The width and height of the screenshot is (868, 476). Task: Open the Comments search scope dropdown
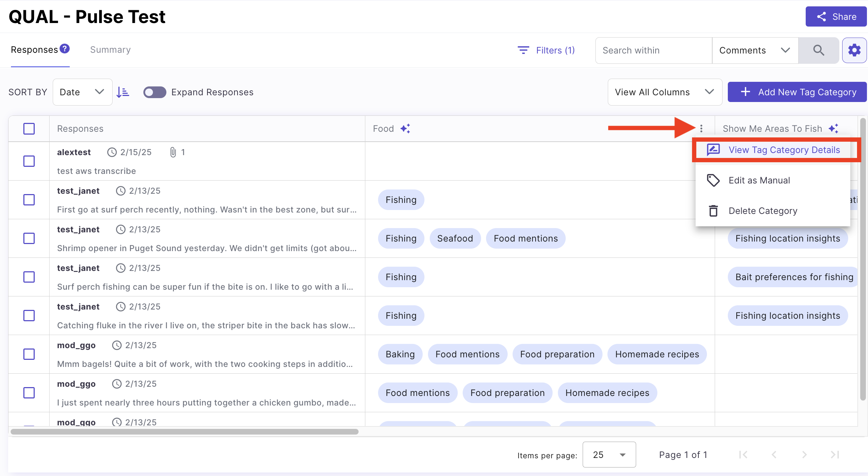click(755, 50)
